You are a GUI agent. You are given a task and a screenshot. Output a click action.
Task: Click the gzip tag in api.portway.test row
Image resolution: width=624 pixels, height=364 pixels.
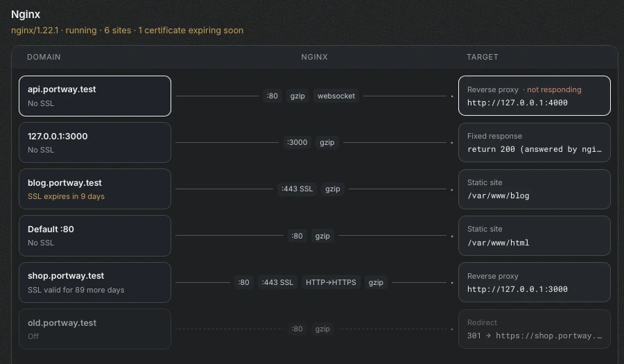pyautogui.click(x=297, y=96)
